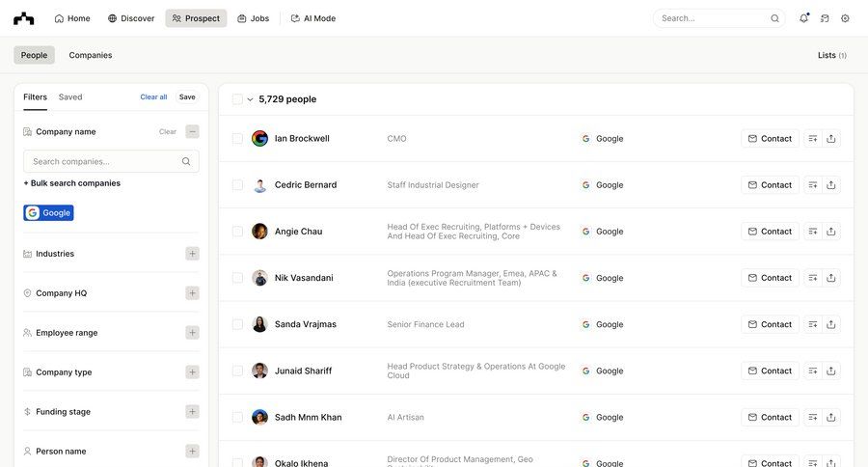Viewport: 868px width, 467px height.
Task: Add Ian Brockwell to a list
Action: (x=812, y=139)
